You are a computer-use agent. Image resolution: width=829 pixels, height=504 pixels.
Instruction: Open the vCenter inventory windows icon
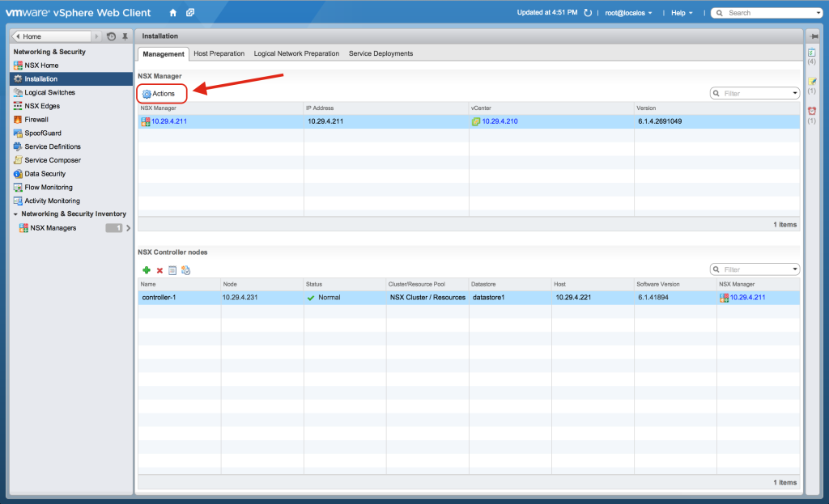(x=190, y=13)
